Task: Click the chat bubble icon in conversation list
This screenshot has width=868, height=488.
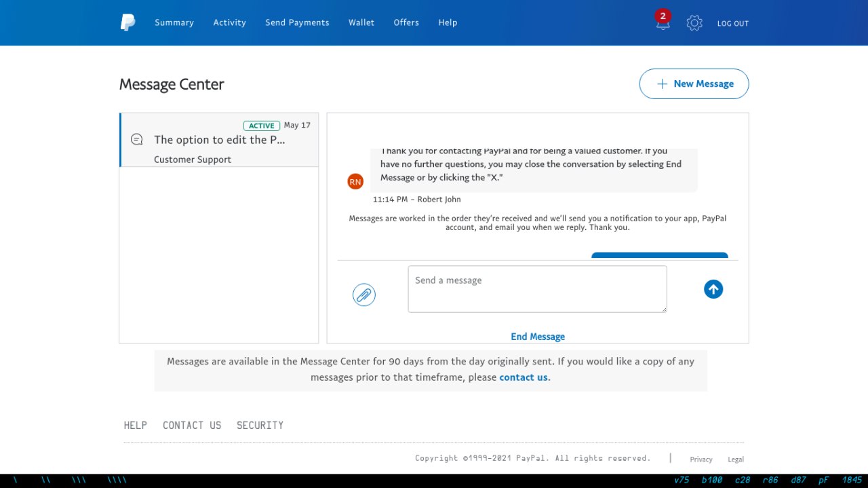Action: coord(136,139)
